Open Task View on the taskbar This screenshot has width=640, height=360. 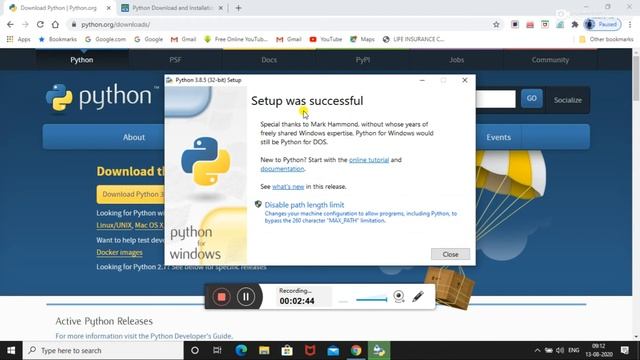(217, 350)
